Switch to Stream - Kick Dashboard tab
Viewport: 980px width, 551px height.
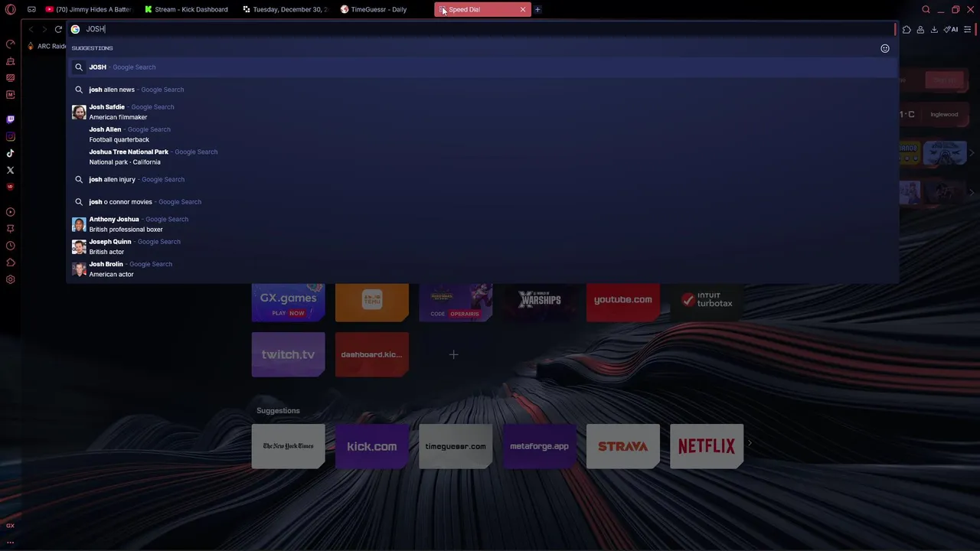(x=188, y=10)
